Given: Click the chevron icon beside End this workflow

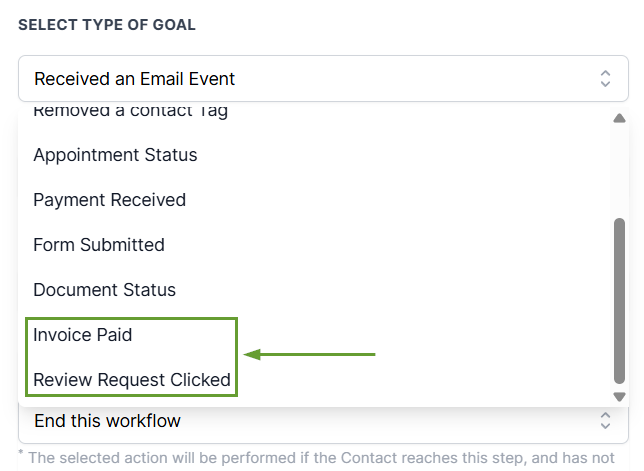Looking at the screenshot, I should click(605, 421).
